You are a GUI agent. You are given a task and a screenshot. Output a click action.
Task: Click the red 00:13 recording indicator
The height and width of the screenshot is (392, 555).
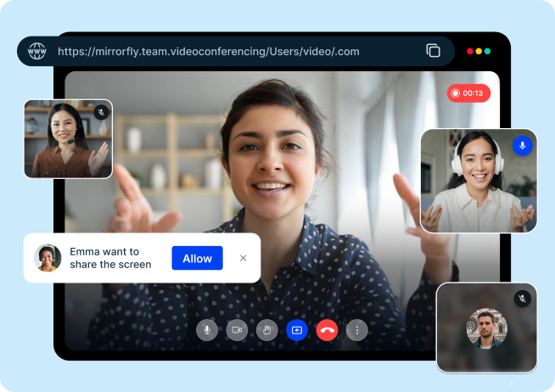tap(468, 93)
